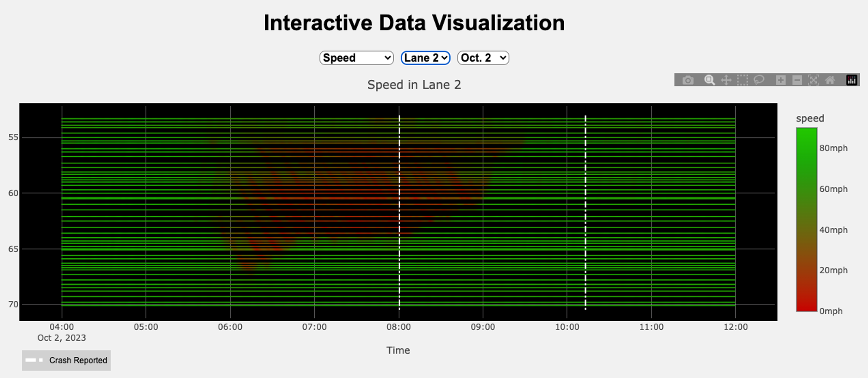
Task: Open the Lane 2 dropdown
Action: [x=425, y=58]
